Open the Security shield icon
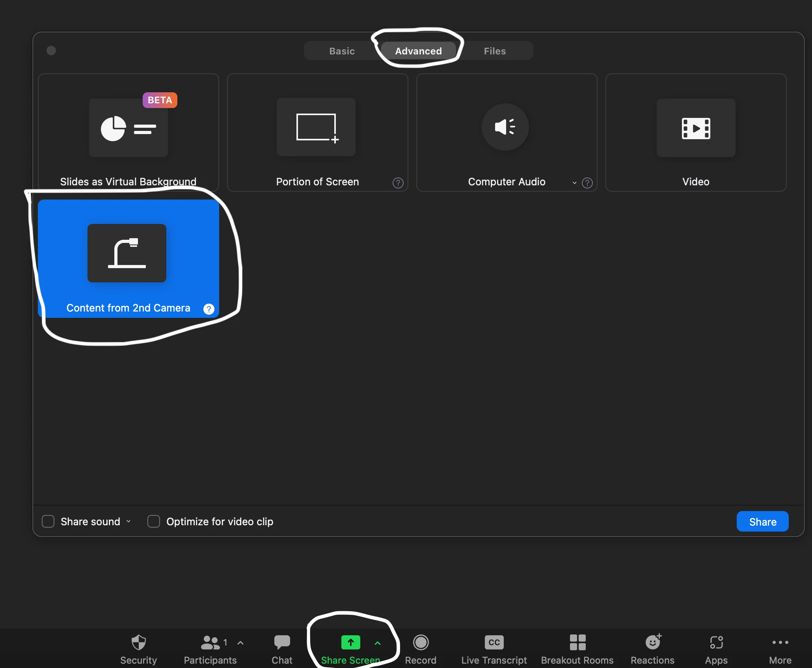 coord(138,642)
